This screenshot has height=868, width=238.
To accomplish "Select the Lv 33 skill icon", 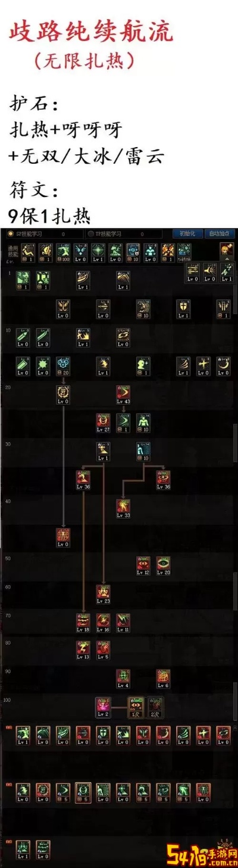I will (123, 509).
